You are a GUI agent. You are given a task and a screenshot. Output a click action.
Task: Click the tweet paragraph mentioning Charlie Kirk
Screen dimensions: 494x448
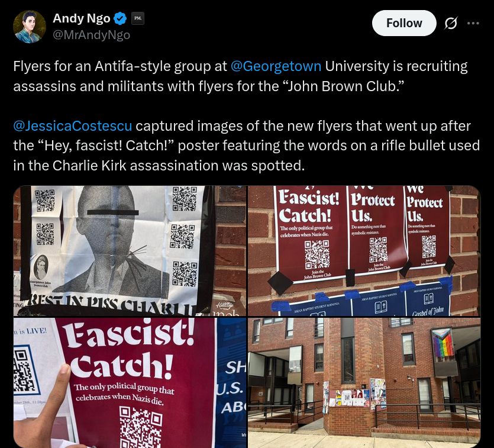point(246,146)
